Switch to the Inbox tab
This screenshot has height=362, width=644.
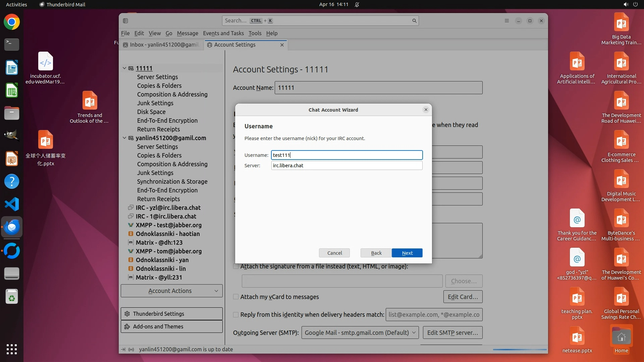click(x=161, y=45)
